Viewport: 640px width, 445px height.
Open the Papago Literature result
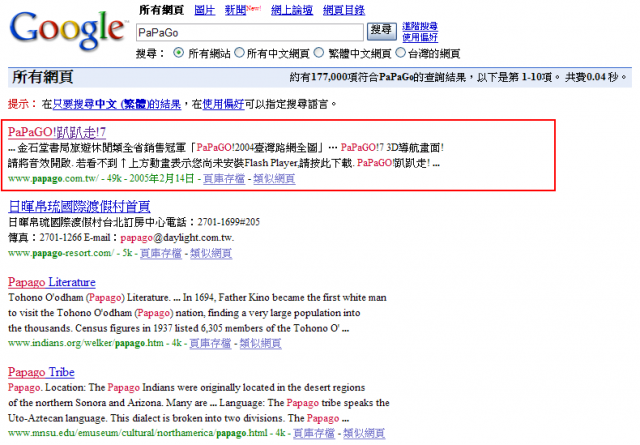point(52,282)
